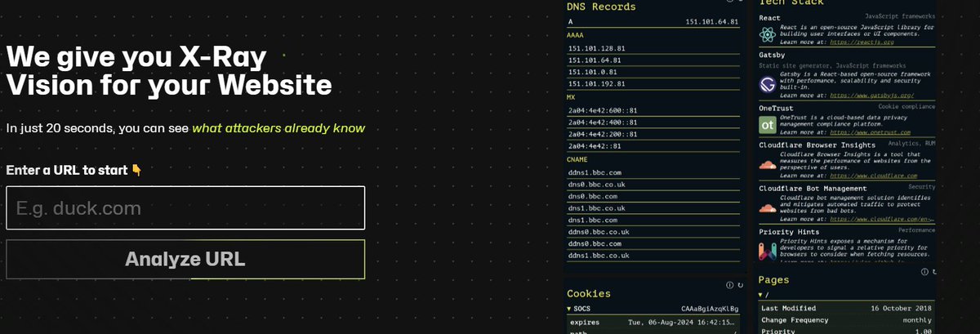The height and width of the screenshot is (334, 980).
Task: Click the 'Cookie compliance' category tag
Action: tap(906, 106)
